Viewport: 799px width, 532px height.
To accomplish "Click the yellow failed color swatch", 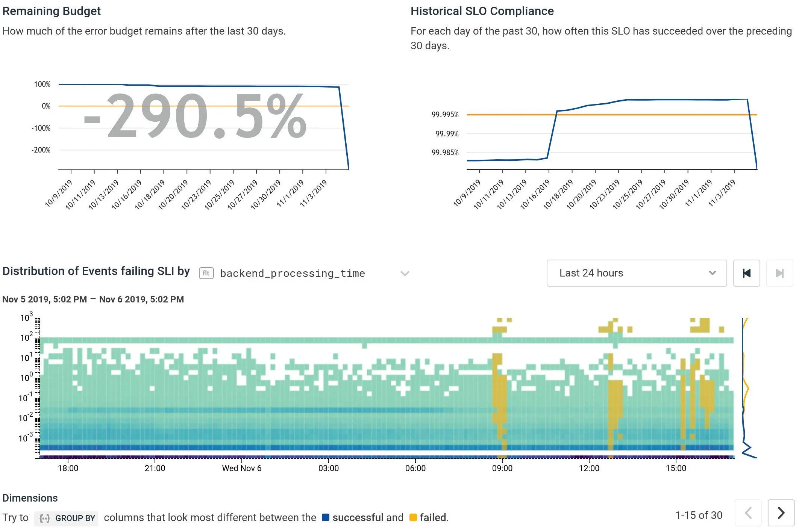I will pos(413,517).
